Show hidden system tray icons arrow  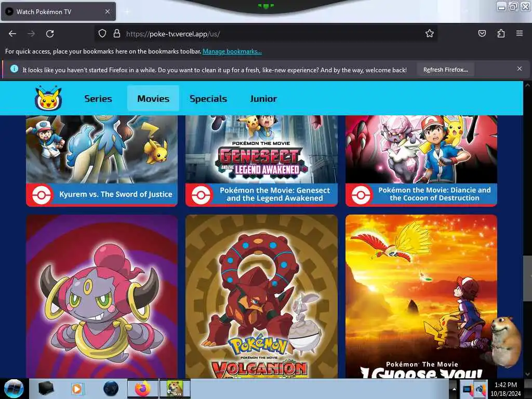tap(454, 389)
